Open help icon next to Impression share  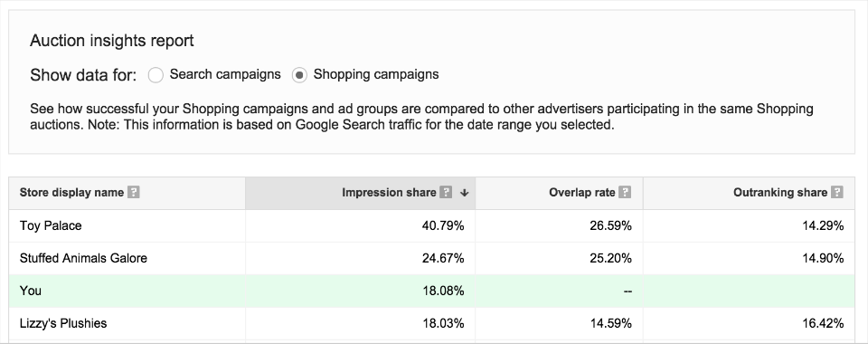pos(446,192)
